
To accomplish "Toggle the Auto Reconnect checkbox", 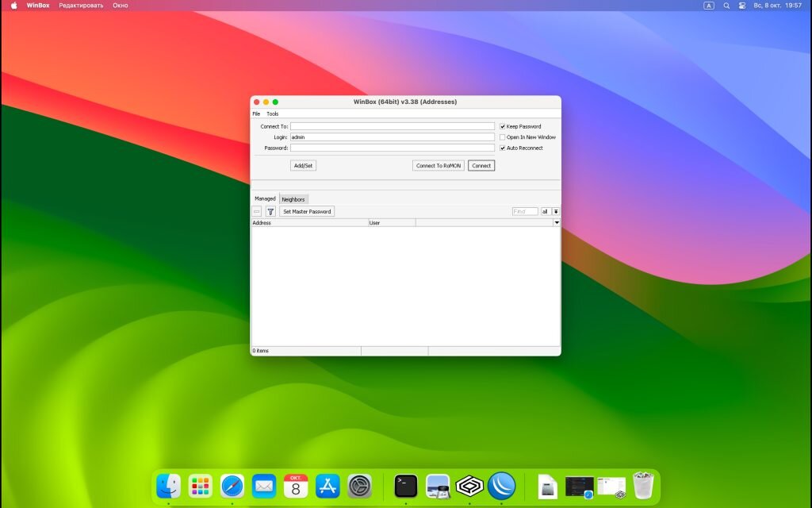I will 502,148.
